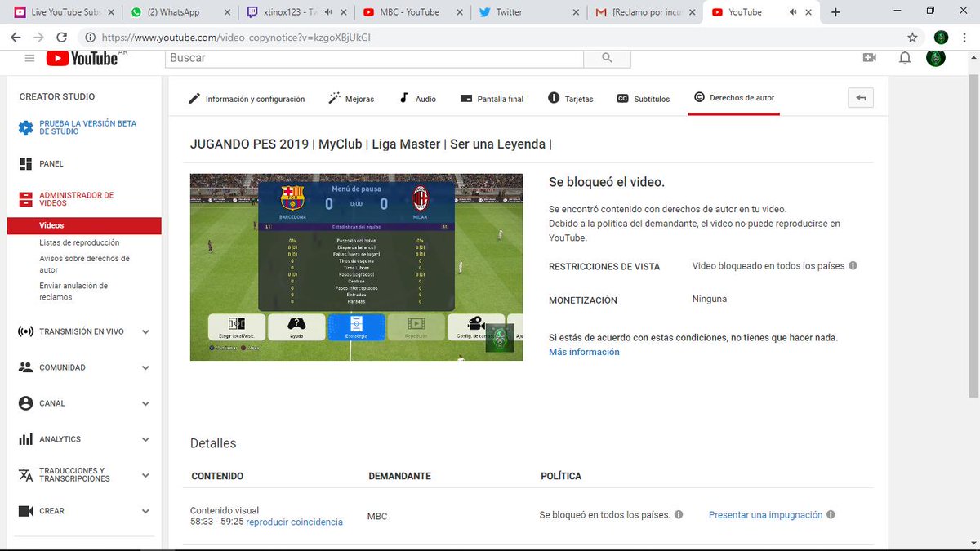Reload the page with the browser refresh button
Screen dimensions: 980x551
pyautogui.click(x=62, y=38)
